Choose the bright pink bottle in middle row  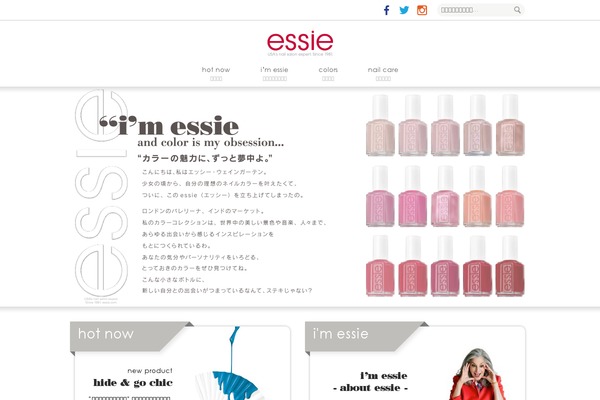pos(412,196)
